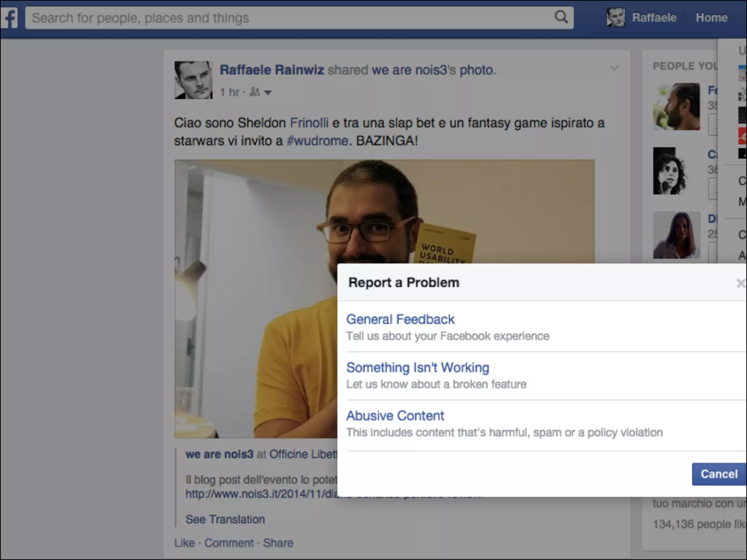The height and width of the screenshot is (560, 747).
Task: Open third suggested person's profile photo
Action: pos(677,236)
